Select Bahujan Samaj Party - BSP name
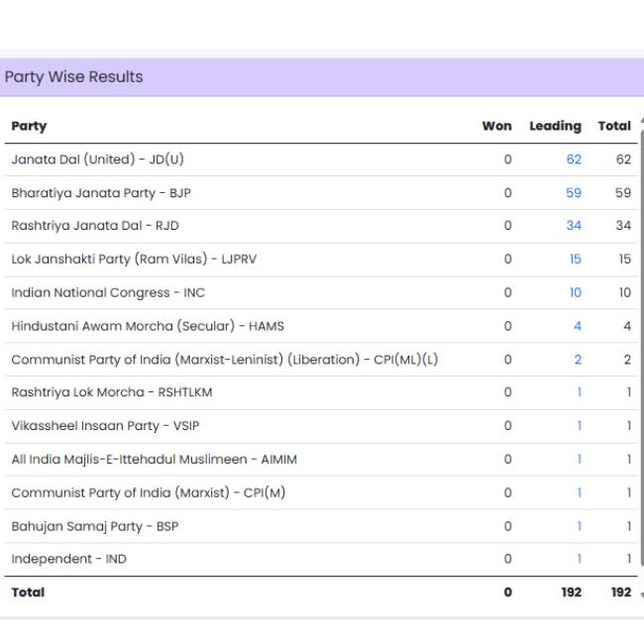The height and width of the screenshot is (644, 644). (95, 526)
